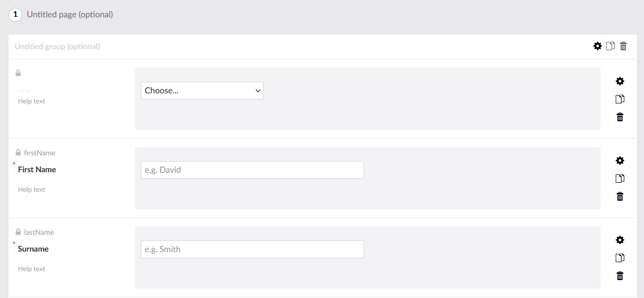This screenshot has height=298, width=644.
Task: Edit help text under First Name
Action: pos(32,190)
